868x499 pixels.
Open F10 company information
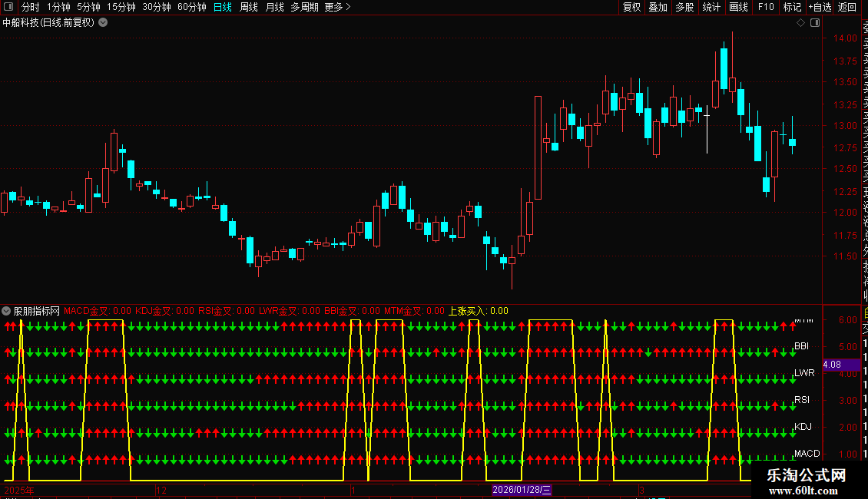point(766,7)
